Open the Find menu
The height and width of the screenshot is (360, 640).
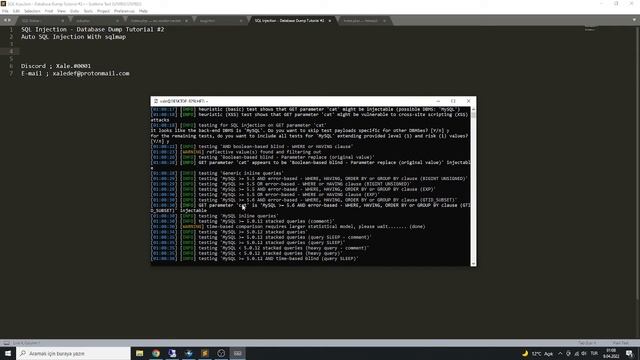49,11
